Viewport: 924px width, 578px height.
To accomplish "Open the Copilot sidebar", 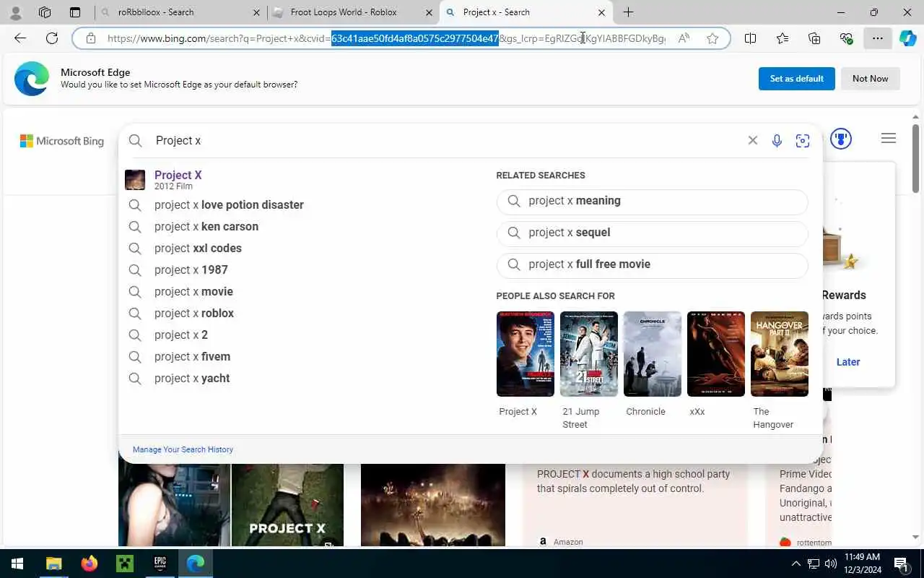I will 907,38.
